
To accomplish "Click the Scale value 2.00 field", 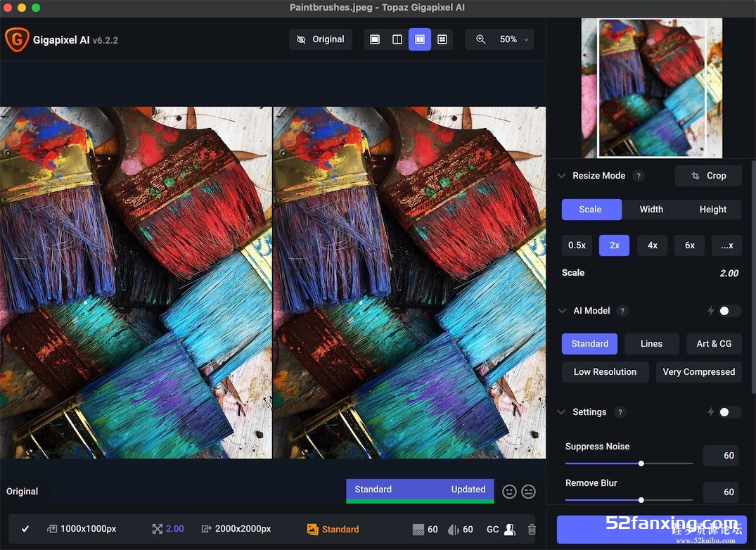I will pyautogui.click(x=729, y=274).
